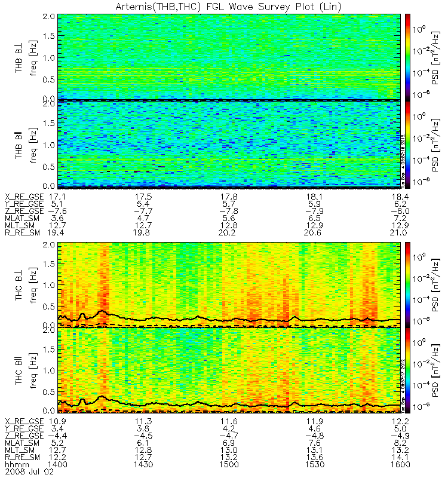Viewport: 448px width, 478px height.
Task: Click the THC R_RE_SM value '14.1'
Action: [400, 457]
